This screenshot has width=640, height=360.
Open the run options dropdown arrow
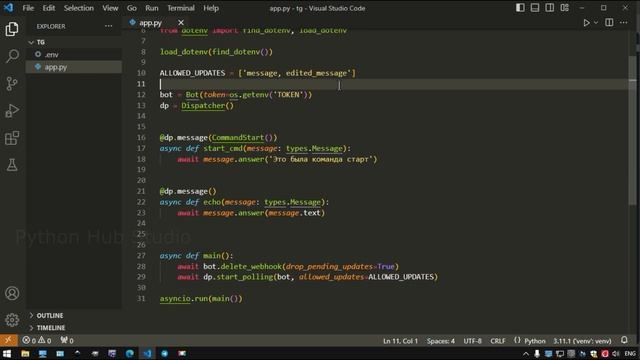coord(596,23)
